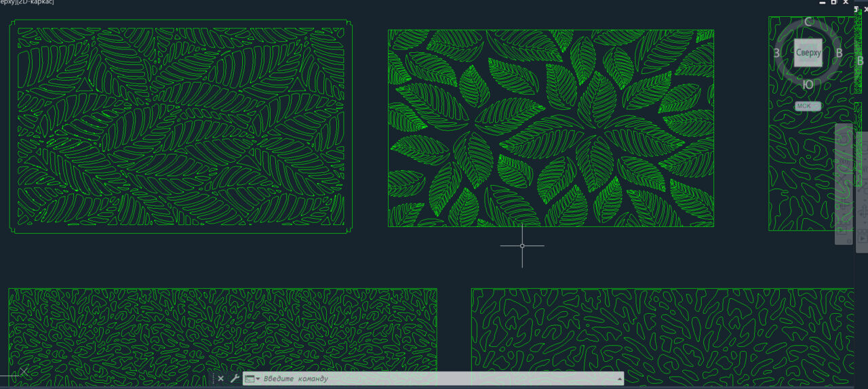The height and width of the screenshot is (389, 868).
Task: Click the ShowMotion play icon in navigation bar
Action: pos(863,239)
